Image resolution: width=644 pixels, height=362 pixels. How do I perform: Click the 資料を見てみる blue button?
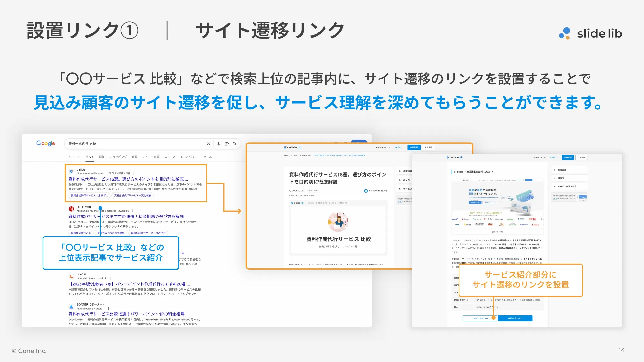515,318
